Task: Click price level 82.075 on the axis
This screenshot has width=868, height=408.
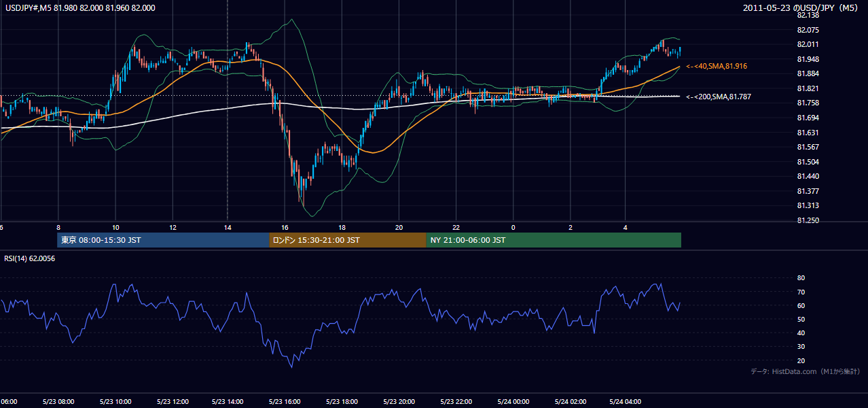Action: [x=807, y=30]
